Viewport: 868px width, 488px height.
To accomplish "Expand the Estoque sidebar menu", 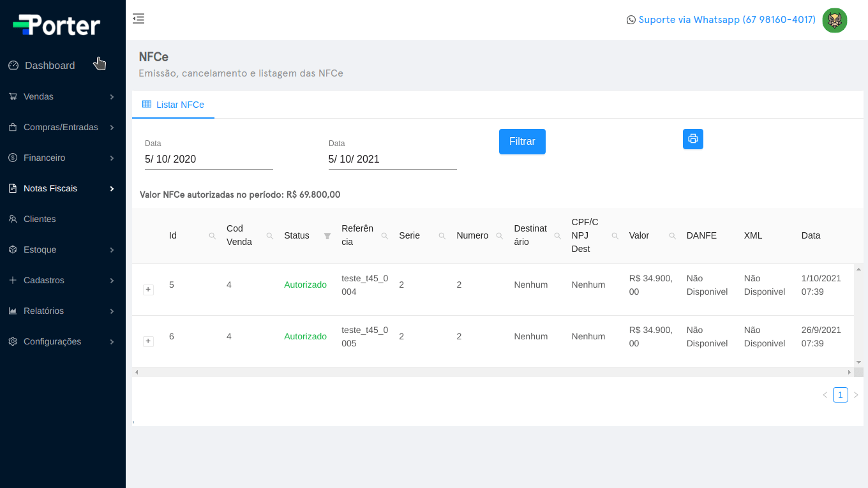I will tap(63, 250).
